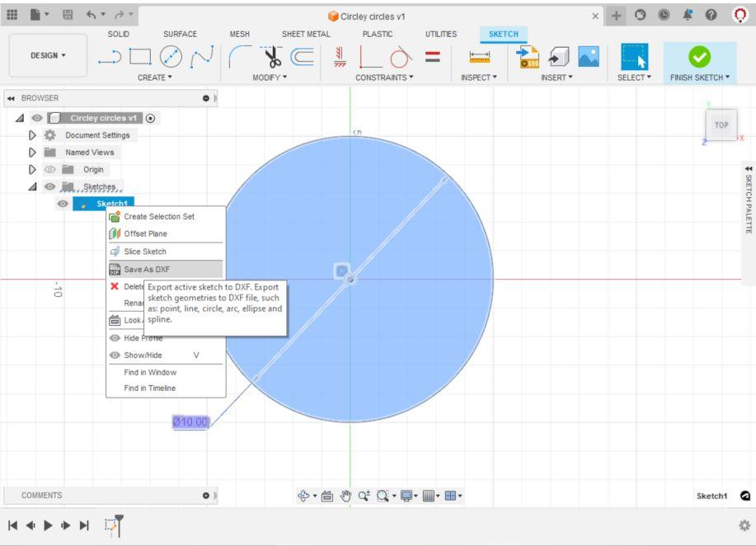The width and height of the screenshot is (756, 546).
Task: Collapse the Sketches folder
Action: (x=32, y=186)
